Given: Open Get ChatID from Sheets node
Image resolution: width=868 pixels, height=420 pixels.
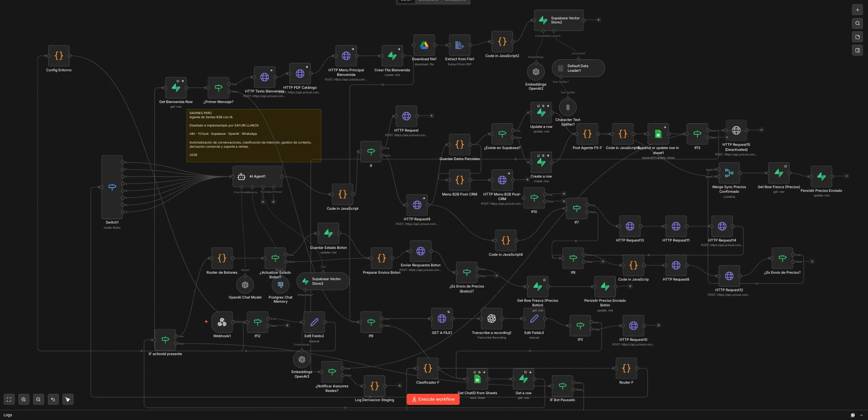Looking at the screenshot, I should tap(477, 379).
